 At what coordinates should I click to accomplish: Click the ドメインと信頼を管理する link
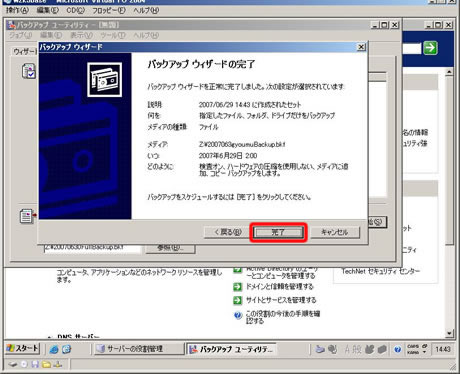click(280, 287)
